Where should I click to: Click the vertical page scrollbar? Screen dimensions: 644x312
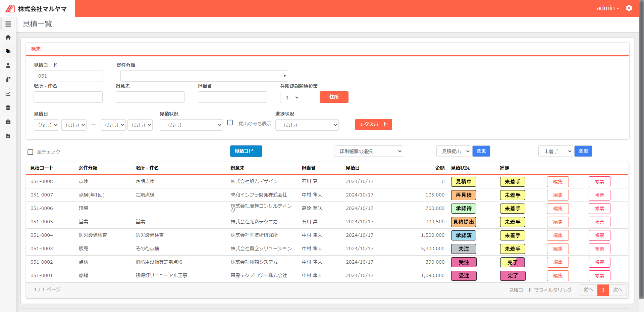coord(641,149)
